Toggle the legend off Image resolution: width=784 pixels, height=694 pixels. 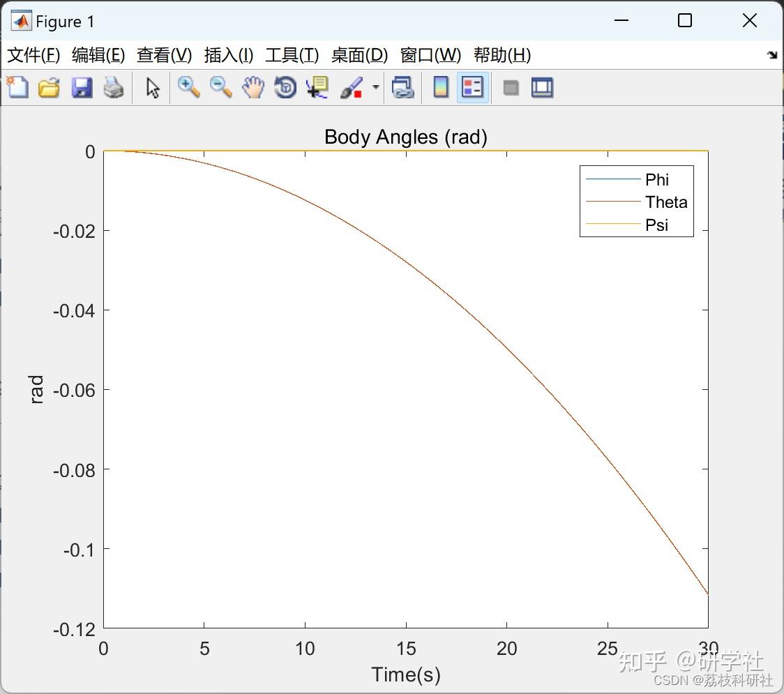click(472, 87)
